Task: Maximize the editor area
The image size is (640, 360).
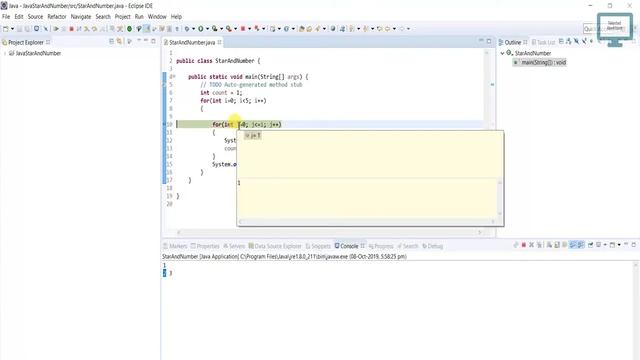Action: coord(489,41)
